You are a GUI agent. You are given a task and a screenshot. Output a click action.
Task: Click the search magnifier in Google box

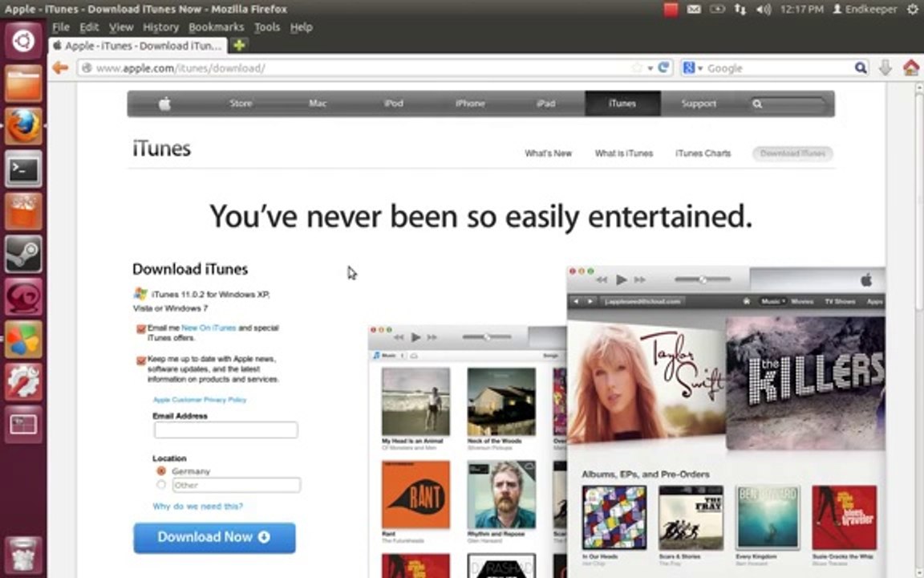(861, 67)
